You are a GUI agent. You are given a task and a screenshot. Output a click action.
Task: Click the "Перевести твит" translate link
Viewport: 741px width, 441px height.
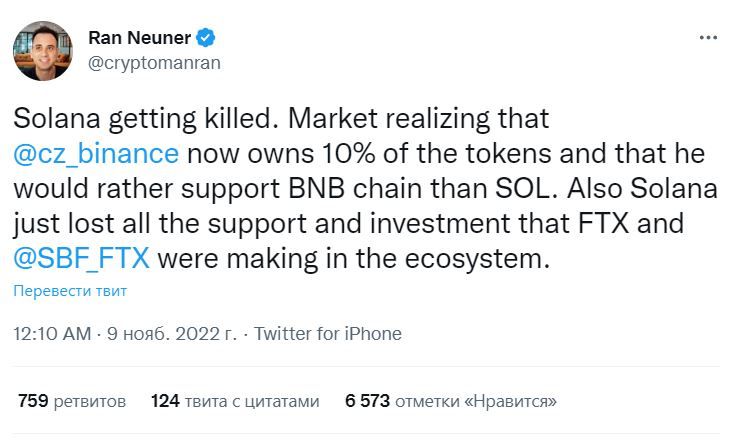[x=70, y=291]
